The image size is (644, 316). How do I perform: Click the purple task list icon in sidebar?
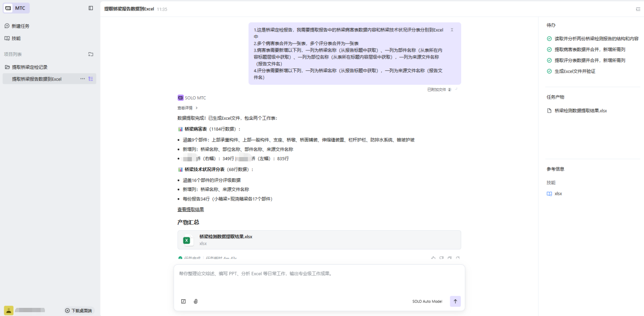point(91,79)
